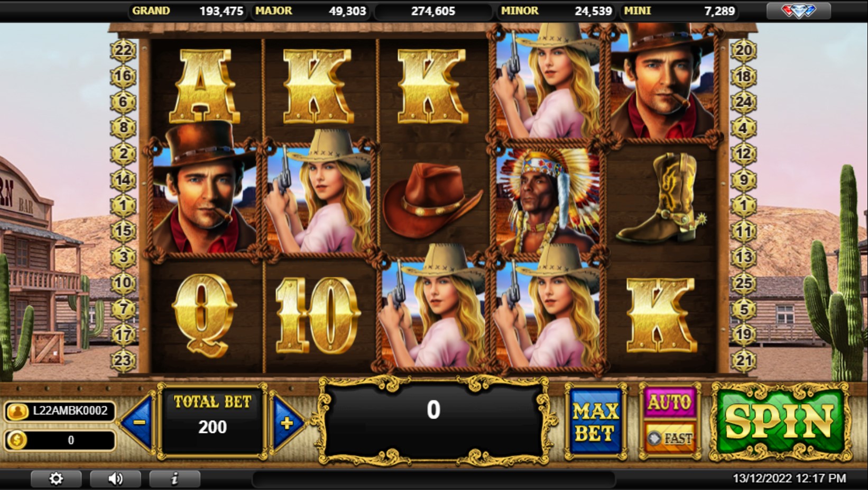Image resolution: width=868 pixels, height=490 pixels.
Task: Click the green SPIN button
Action: pyautogui.click(x=780, y=422)
